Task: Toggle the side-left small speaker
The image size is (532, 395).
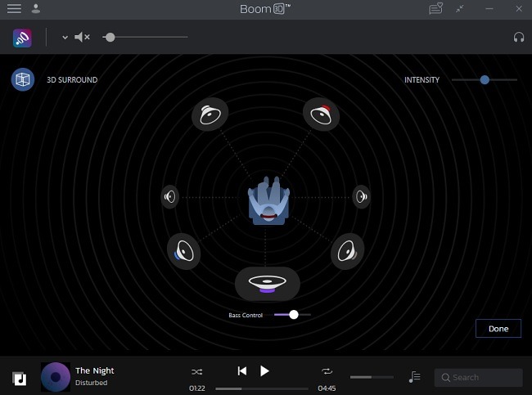Action: [169, 196]
